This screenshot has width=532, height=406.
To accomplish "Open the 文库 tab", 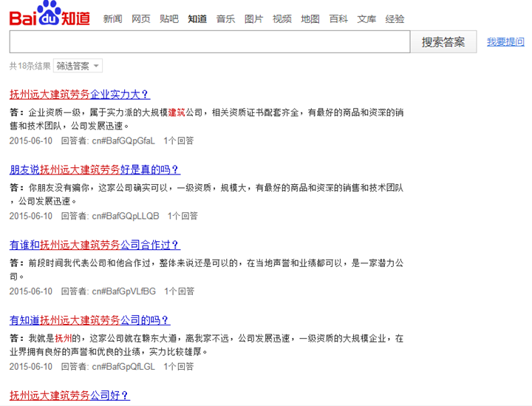I will [x=366, y=19].
